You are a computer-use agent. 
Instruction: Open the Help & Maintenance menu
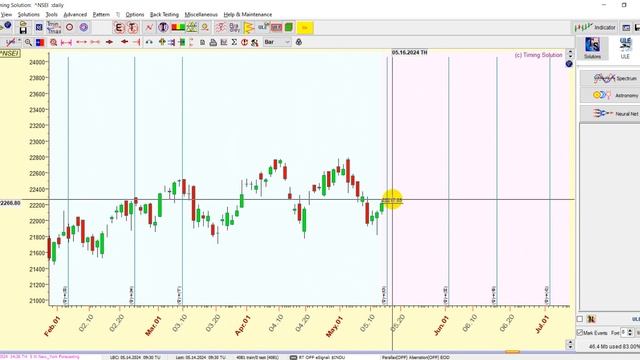[248, 14]
